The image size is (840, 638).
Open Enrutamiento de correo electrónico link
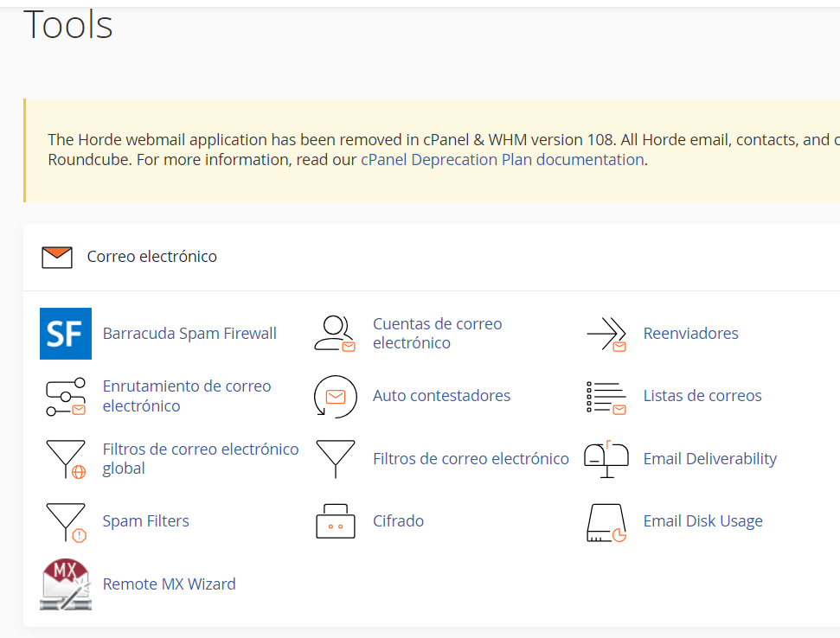click(x=187, y=396)
